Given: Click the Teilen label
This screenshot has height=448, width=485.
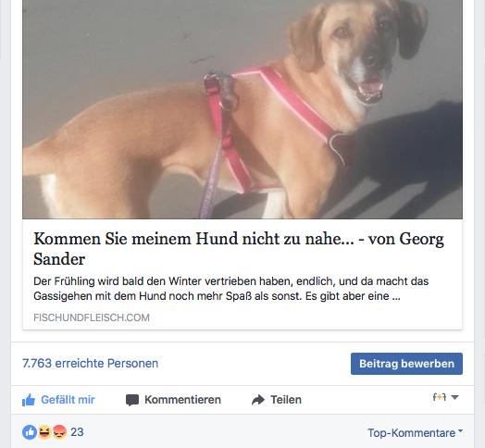Looking at the screenshot, I should (x=286, y=400).
